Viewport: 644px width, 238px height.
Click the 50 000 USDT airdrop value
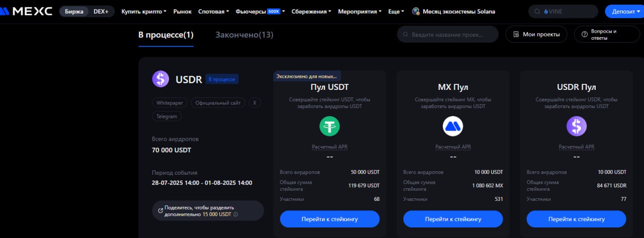tap(365, 172)
